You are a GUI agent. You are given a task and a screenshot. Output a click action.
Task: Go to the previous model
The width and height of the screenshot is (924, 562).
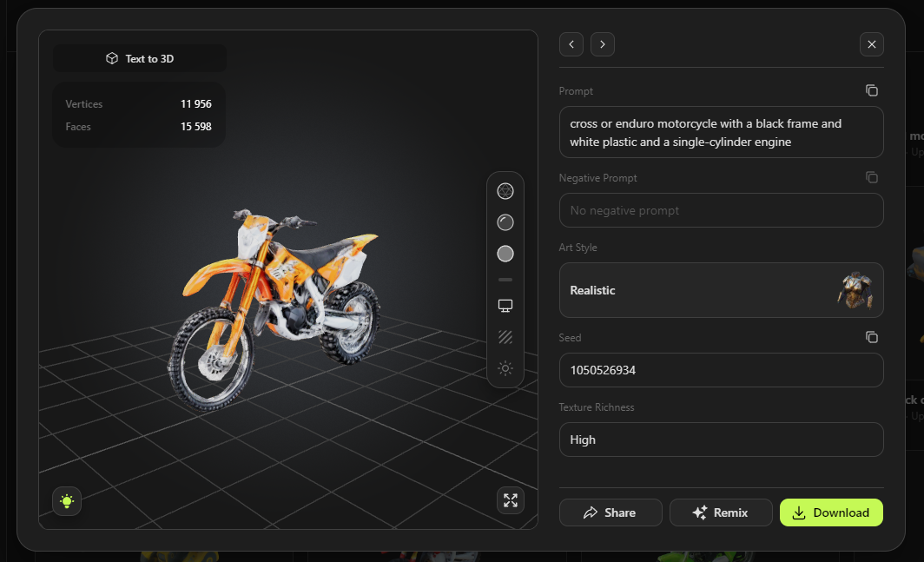coord(571,44)
